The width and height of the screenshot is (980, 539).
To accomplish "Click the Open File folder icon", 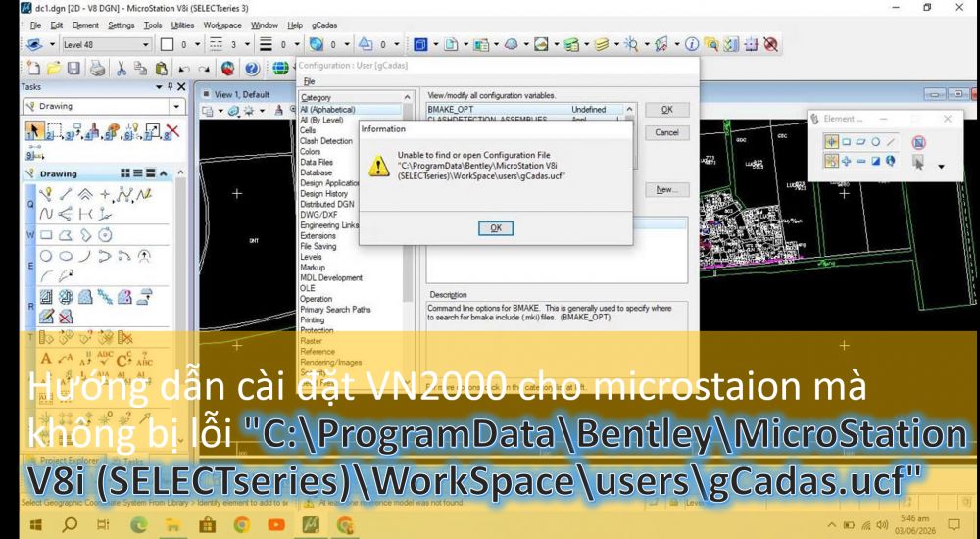I will tap(54, 68).
